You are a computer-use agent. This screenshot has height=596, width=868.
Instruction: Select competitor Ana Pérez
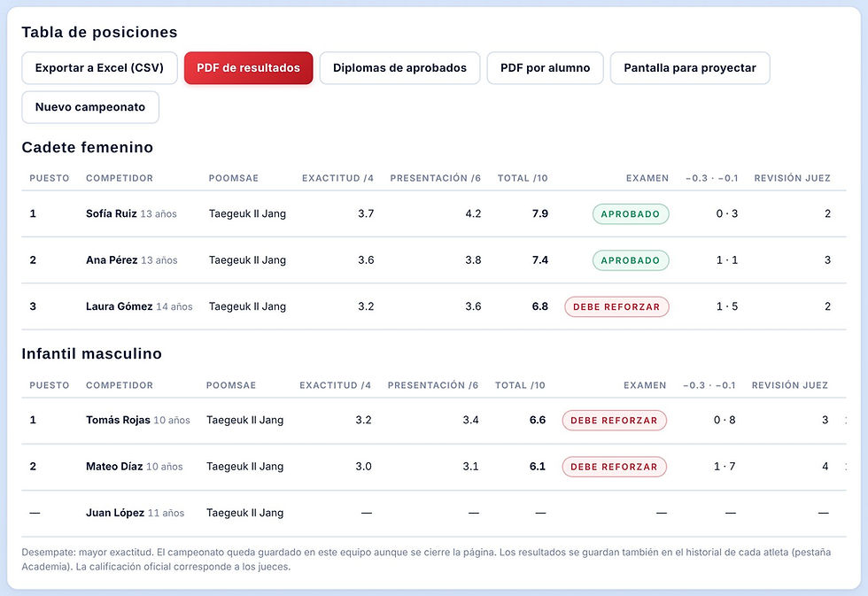point(112,260)
